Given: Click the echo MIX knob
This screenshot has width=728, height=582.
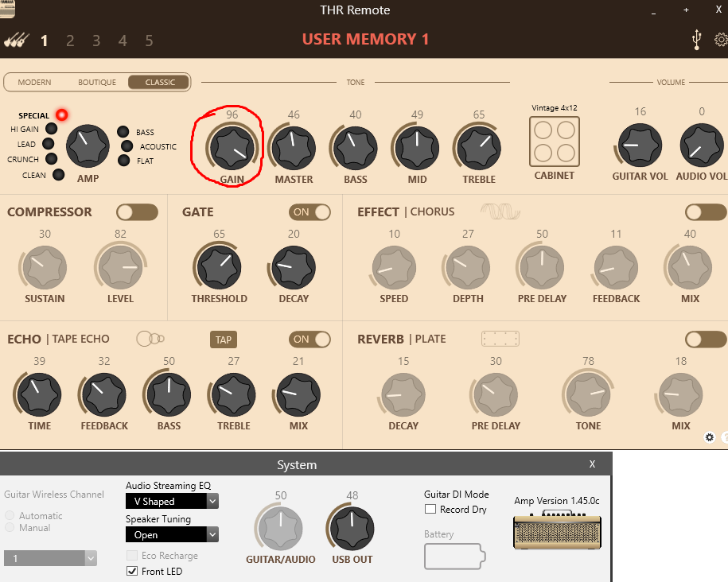Looking at the screenshot, I should [298, 394].
